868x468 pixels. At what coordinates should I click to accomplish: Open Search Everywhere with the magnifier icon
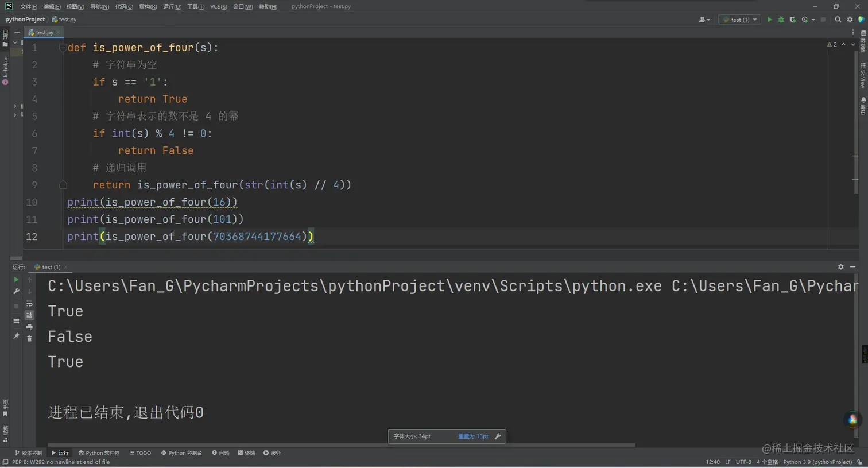(838, 20)
